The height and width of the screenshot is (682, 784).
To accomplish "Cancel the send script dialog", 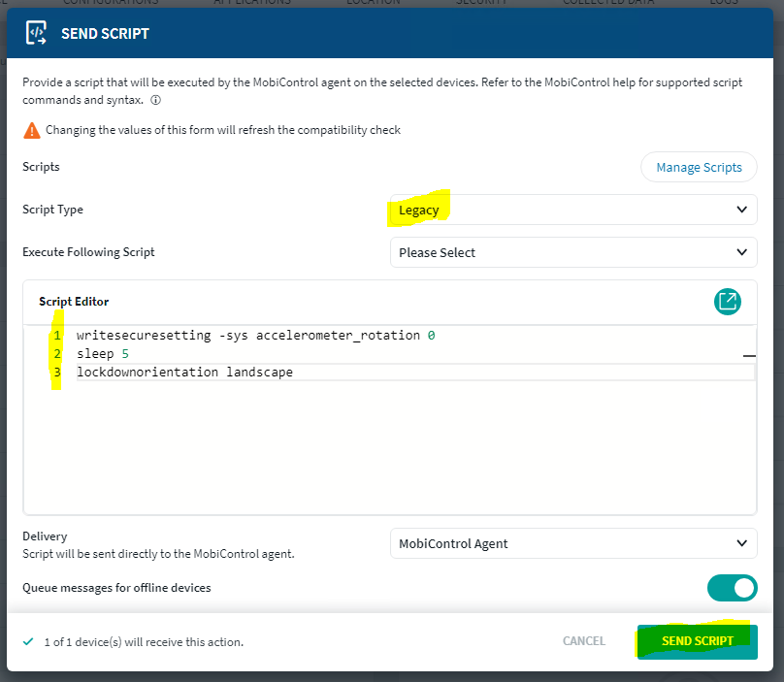I will coord(583,641).
